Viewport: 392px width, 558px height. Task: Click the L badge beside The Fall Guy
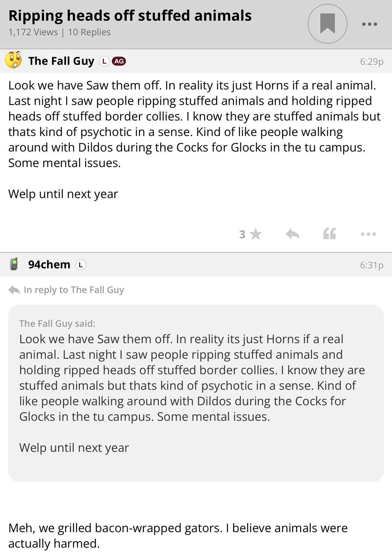[104, 61]
